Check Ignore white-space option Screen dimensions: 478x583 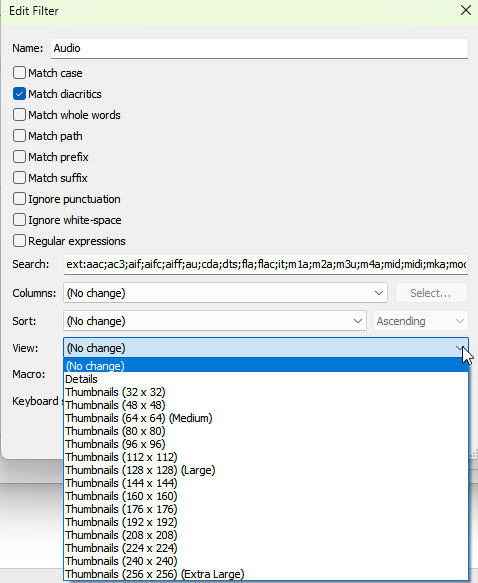[x=19, y=220]
